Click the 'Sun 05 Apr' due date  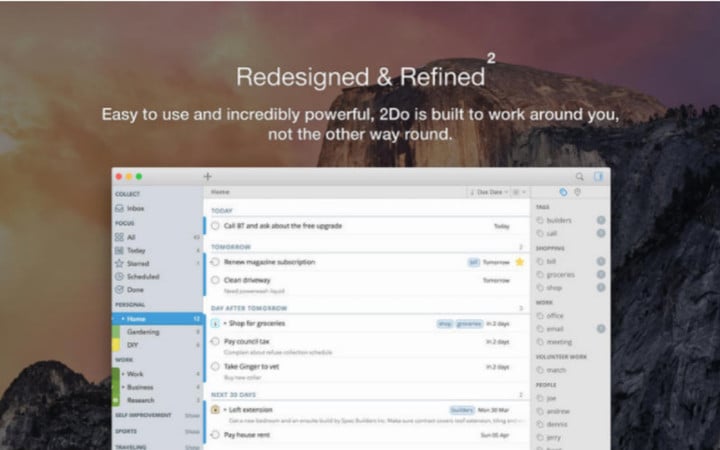(x=495, y=435)
